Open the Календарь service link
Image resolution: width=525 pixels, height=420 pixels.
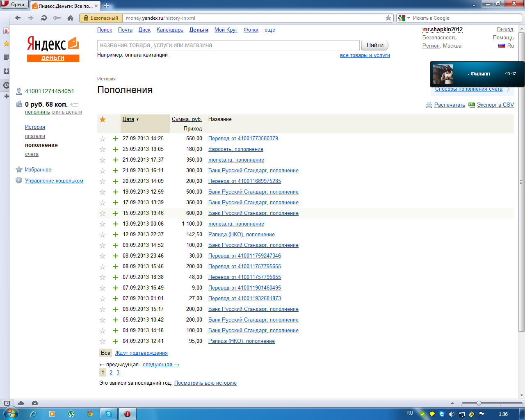point(170,30)
